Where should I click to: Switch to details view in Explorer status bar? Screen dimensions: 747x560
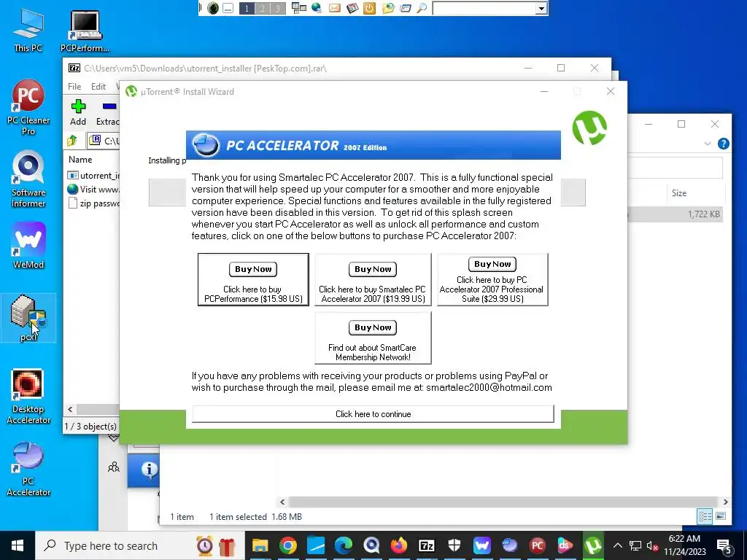point(705,516)
